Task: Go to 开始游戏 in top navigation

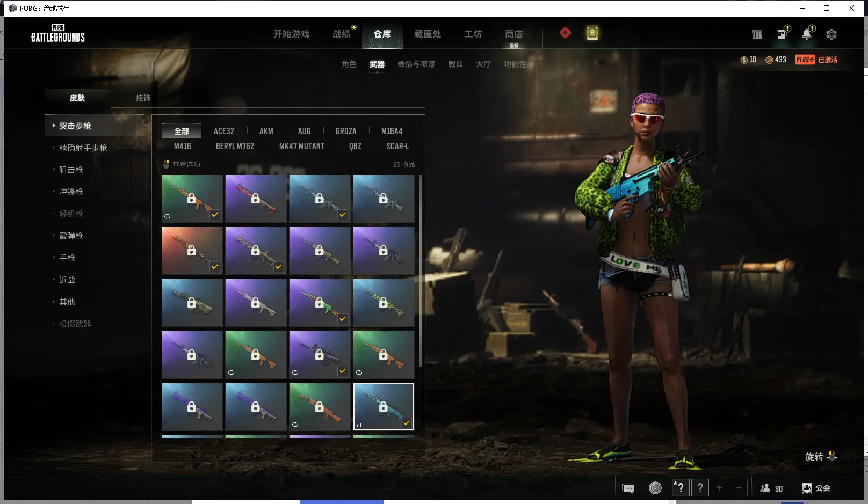Action: 292,34
